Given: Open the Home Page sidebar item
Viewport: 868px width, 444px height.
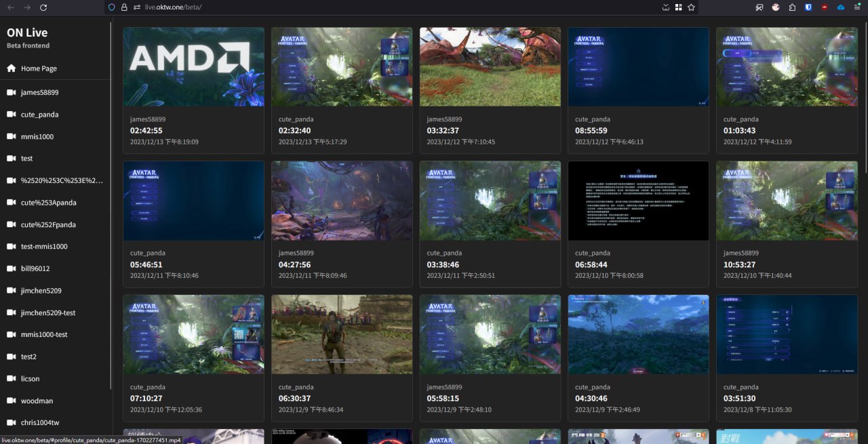Looking at the screenshot, I should coord(55,68).
